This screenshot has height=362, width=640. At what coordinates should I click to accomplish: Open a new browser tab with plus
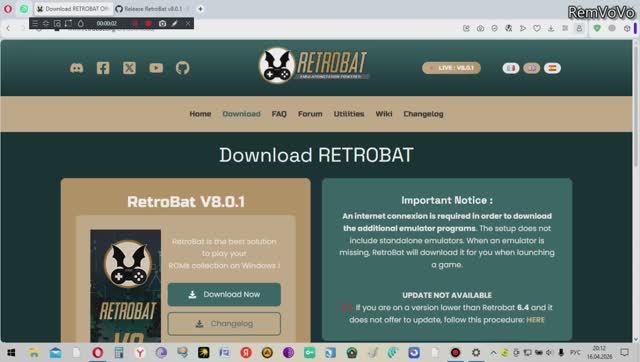tap(200, 9)
